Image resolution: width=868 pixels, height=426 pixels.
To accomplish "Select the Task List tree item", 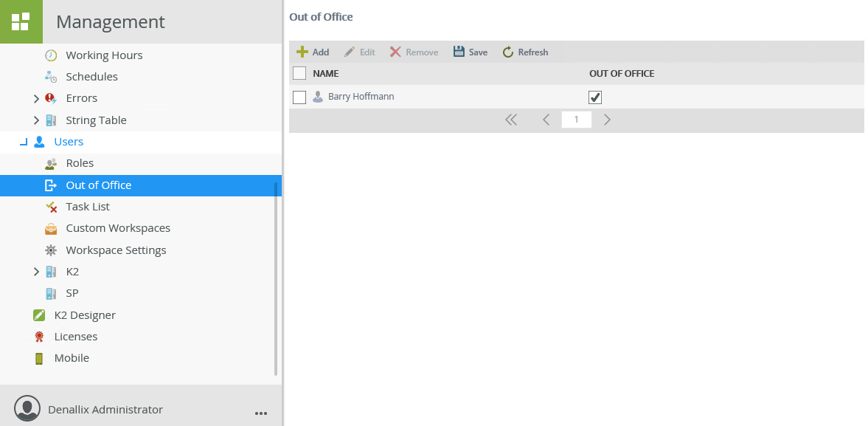I will 88,207.
